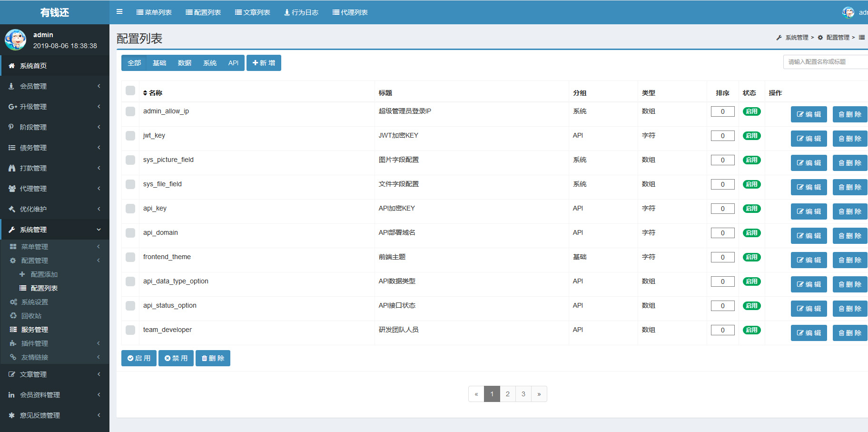The height and width of the screenshot is (432, 868).
Task: Expand the 插件管理 sidebar section
Action: (x=33, y=343)
